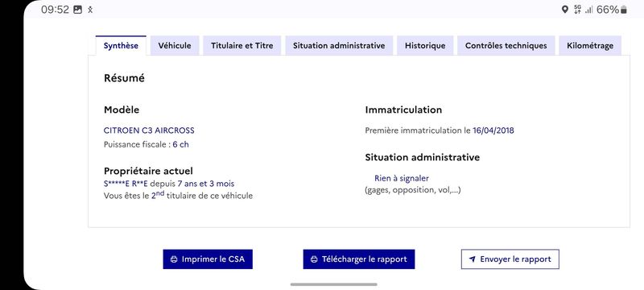
Task: Select the Situation administrative tab
Action: [x=339, y=46]
